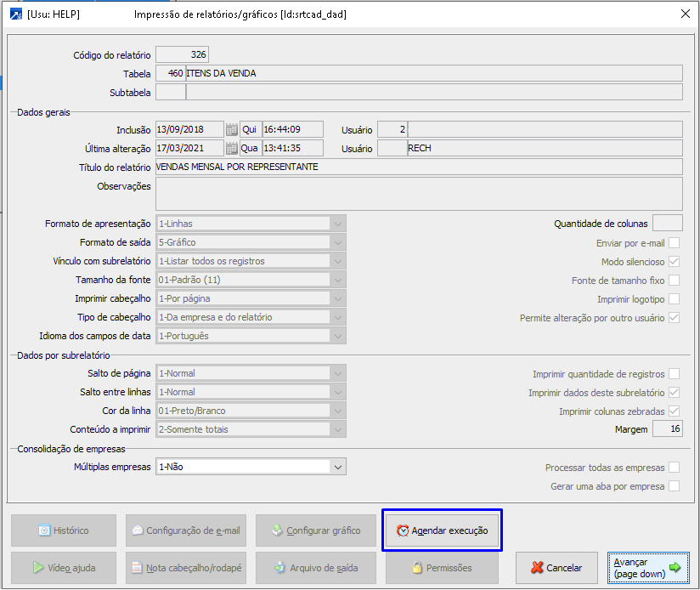Viewport: 700px width, 590px height.
Task: Enable Gerar uma aba por empresa checkbox
Action: (x=675, y=486)
